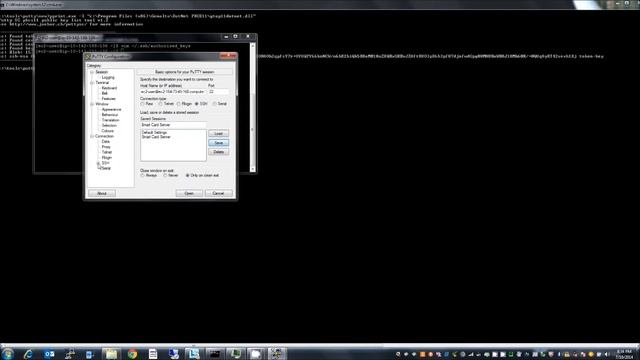Open the Features settings category
This screenshot has width=640, height=360.
tap(109, 99)
